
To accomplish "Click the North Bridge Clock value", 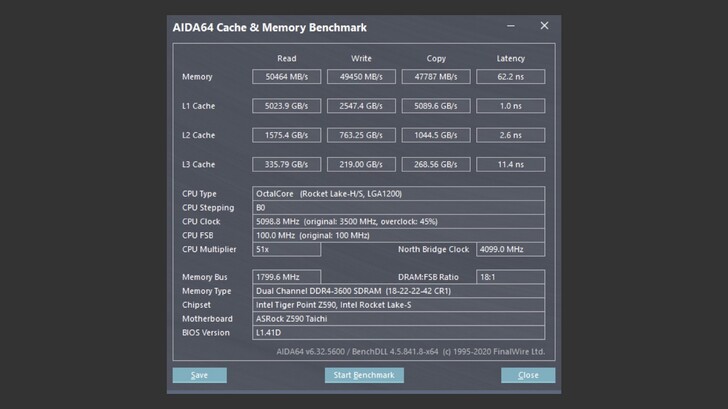I will [510, 249].
